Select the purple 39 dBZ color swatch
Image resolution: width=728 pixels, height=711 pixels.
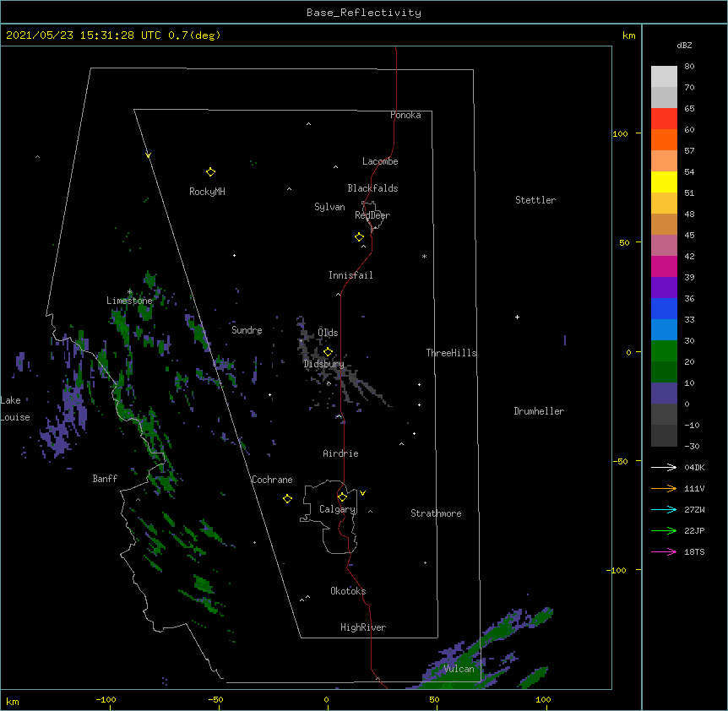[664, 288]
